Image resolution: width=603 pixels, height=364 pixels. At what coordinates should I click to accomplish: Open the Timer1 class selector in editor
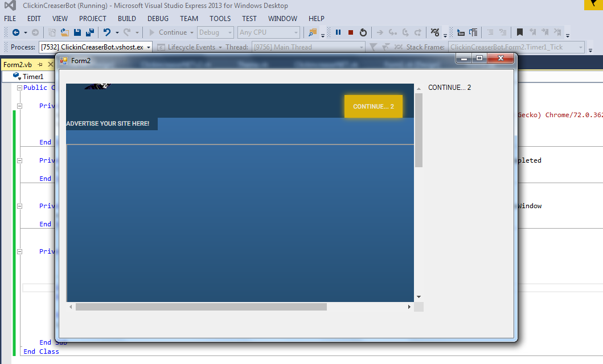click(29, 76)
